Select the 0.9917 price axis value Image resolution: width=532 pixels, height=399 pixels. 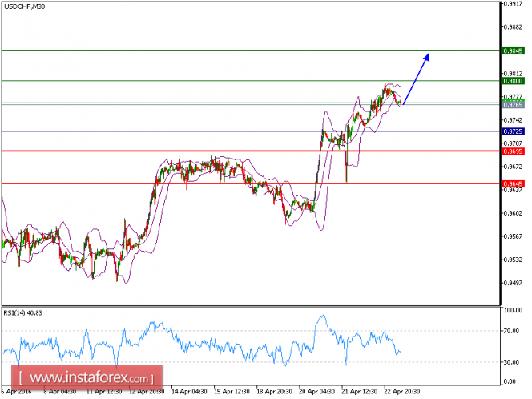513,4
